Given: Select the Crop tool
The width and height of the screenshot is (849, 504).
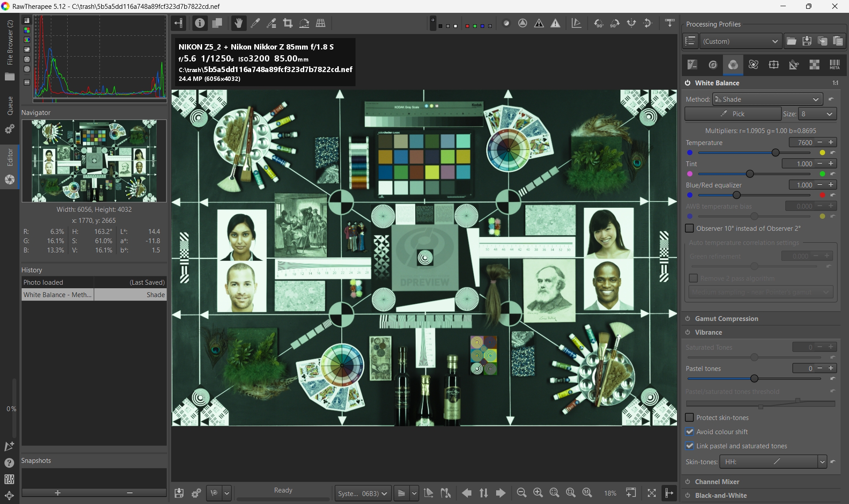Looking at the screenshot, I should pyautogui.click(x=288, y=23).
